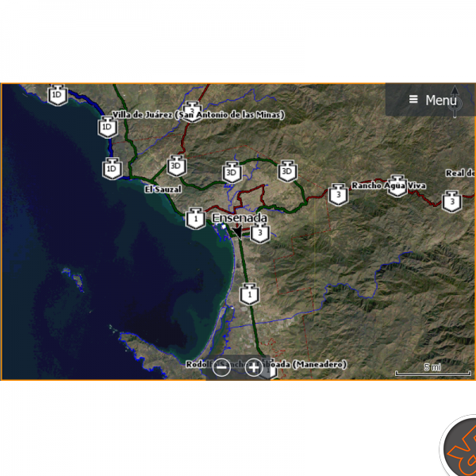The image size is (476, 476).
Task: Click the 5 mi scale bar
Action: pos(433,371)
